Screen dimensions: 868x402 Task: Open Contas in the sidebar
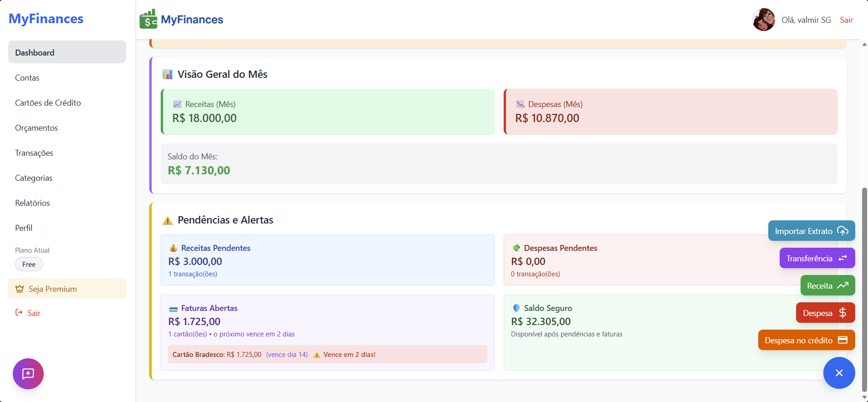pyautogui.click(x=27, y=78)
